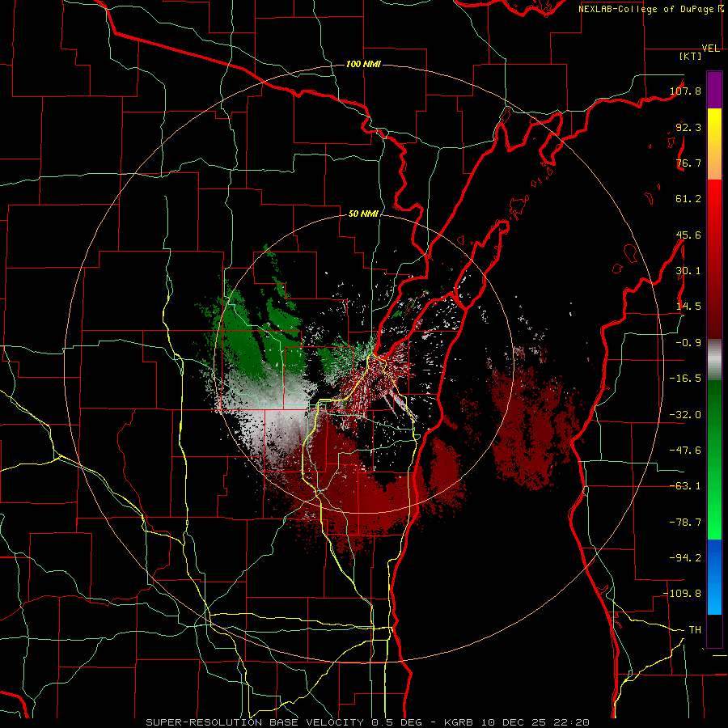Select the -0.9 legend value
Viewport: 728px width, 728px height.
pyautogui.click(x=688, y=343)
